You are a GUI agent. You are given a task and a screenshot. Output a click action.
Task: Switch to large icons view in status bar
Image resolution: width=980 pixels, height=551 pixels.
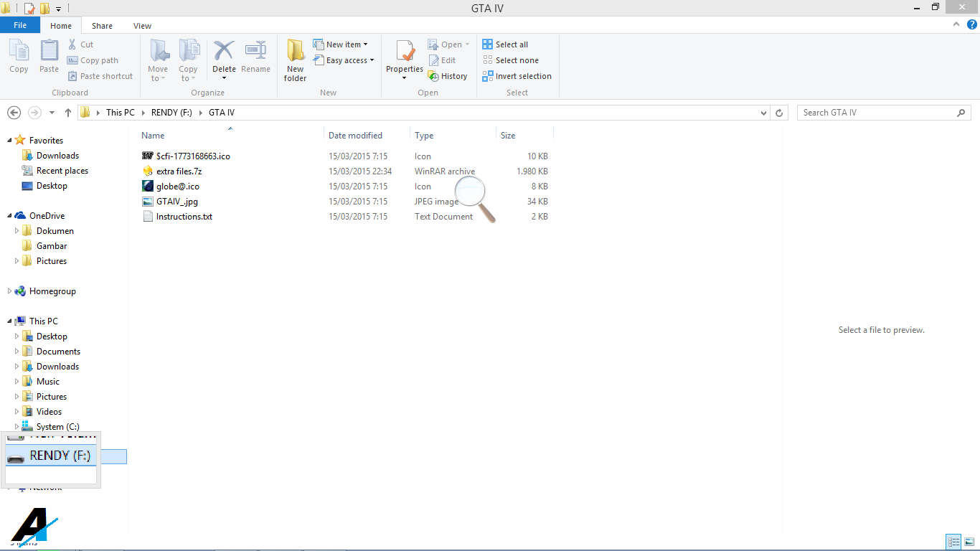pyautogui.click(x=969, y=542)
